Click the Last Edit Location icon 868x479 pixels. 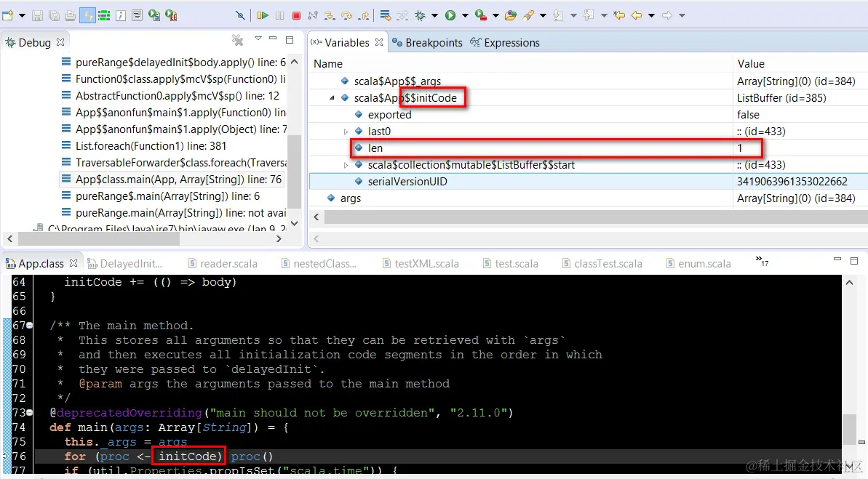(x=619, y=15)
